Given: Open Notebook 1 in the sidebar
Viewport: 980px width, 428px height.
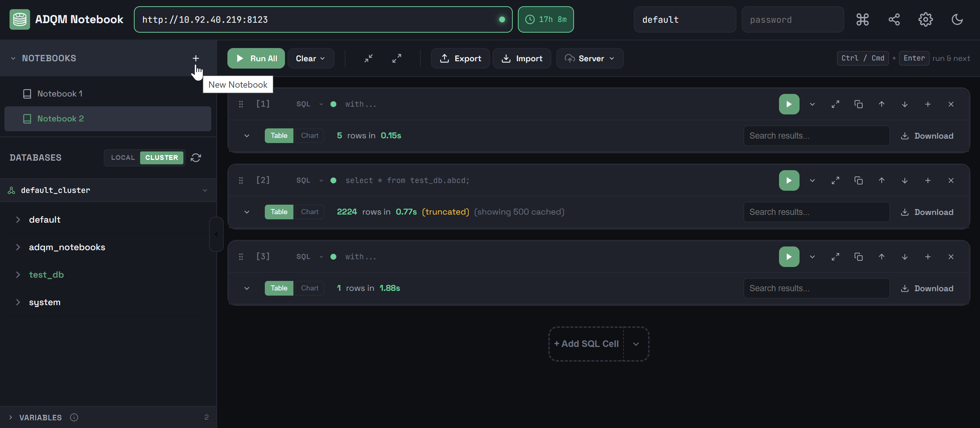Looking at the screenshot, I should [x=60, y=94].
